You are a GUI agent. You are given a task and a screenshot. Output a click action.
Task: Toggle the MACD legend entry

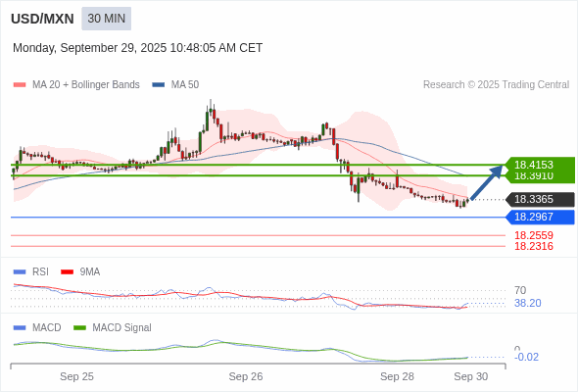pos(37,327)
